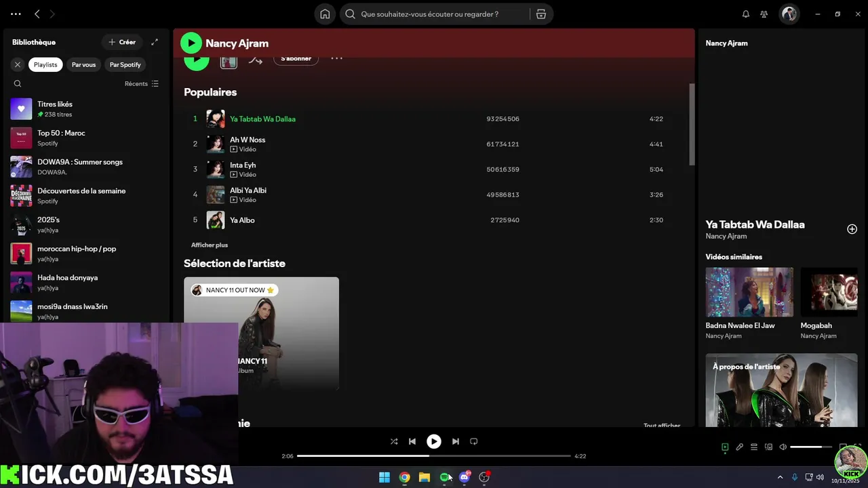Open 'Découvertes de la semaine' playlist
This screenshot has height=488, width=868.
click(86, 196)
